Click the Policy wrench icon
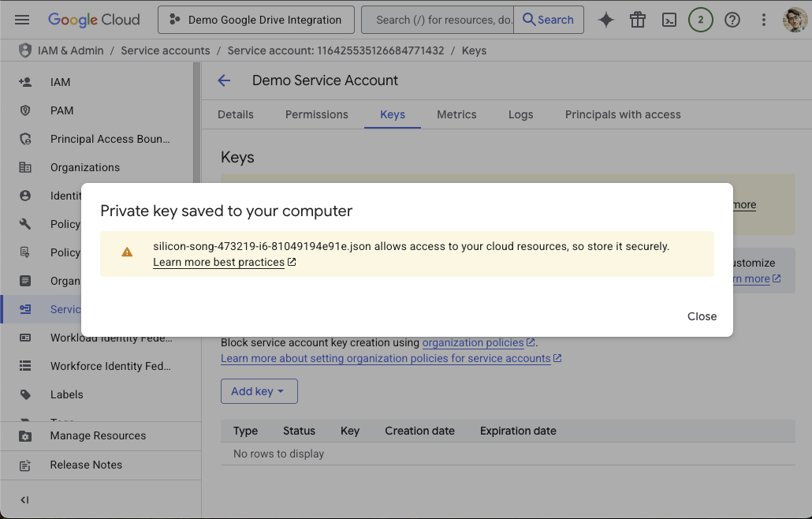The image size is (812, 519). pyautogui.click(x=25, y=224)
